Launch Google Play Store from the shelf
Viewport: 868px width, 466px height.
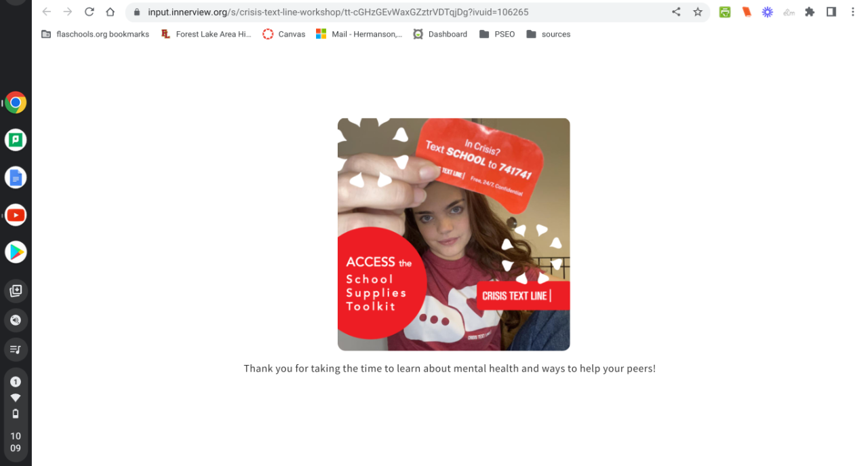coord(16,252)
